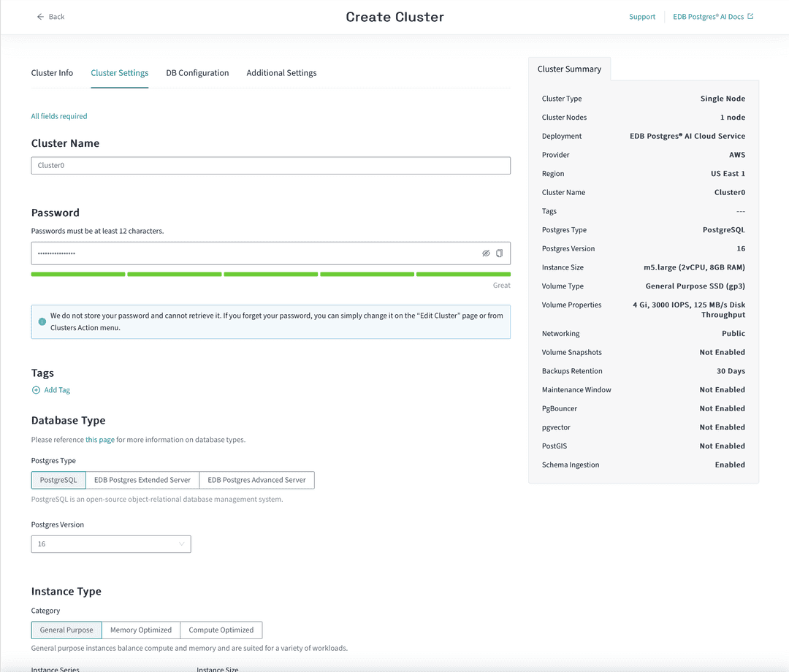
Task: Click the info icon in password notice
Action: click(x=42, y=322)
